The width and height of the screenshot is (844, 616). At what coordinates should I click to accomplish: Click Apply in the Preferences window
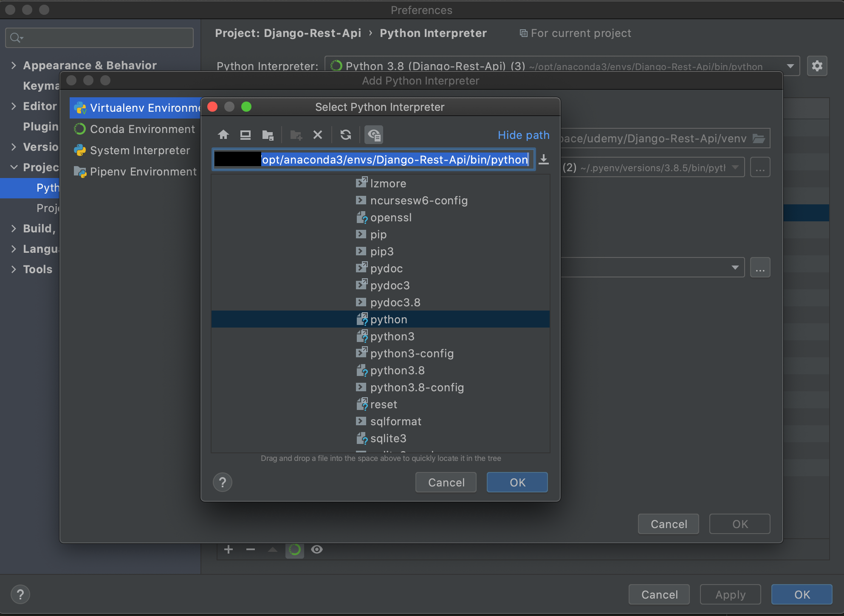click(x=730, y=594)
